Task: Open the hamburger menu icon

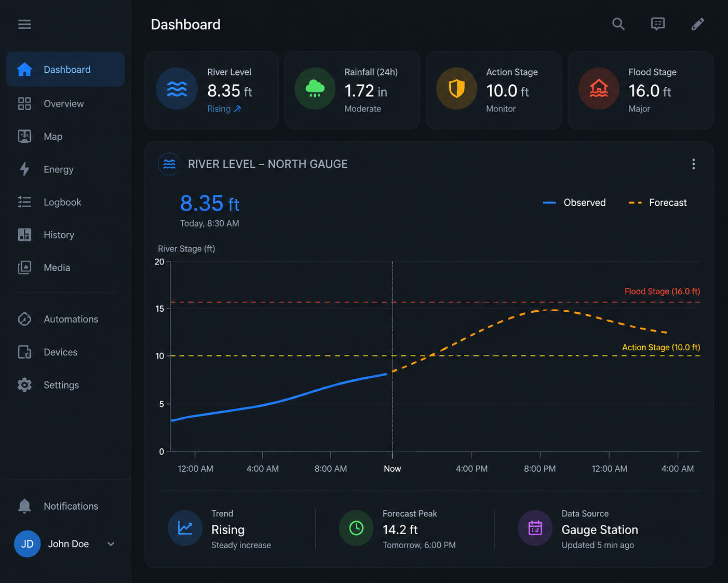Action: tap(24, 24)
